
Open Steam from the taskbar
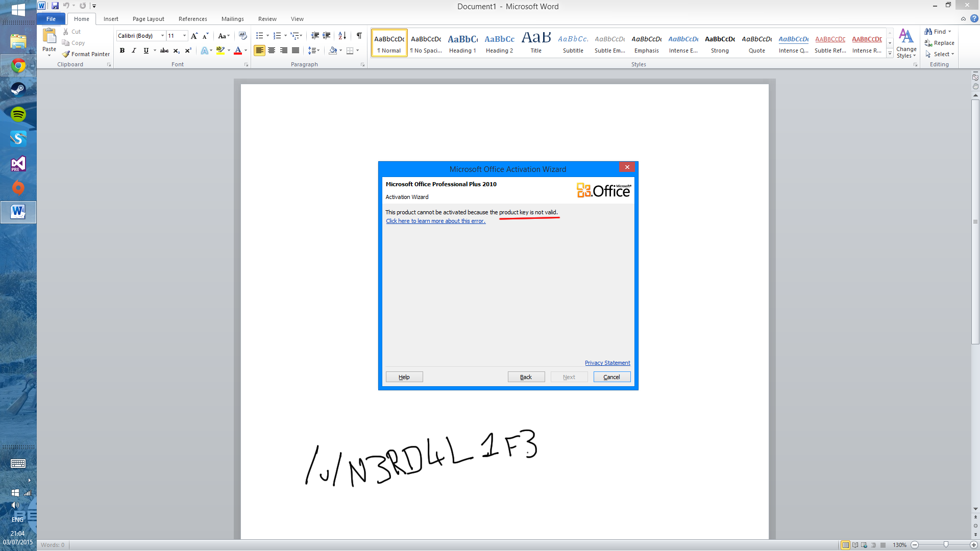point(18,89)
